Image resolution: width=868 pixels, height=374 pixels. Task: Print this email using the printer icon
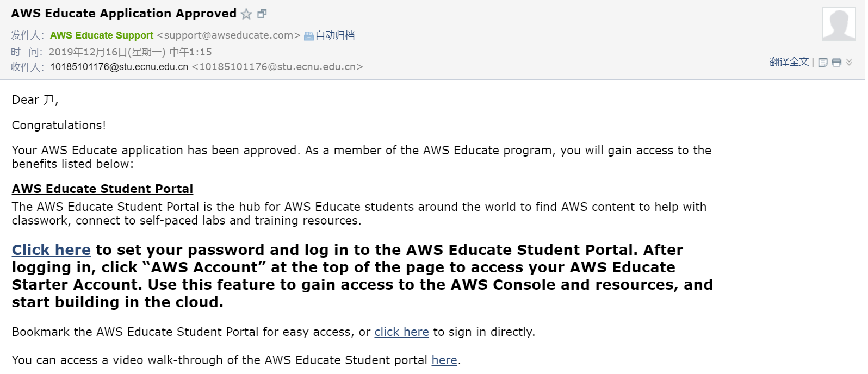click(836, 63)
